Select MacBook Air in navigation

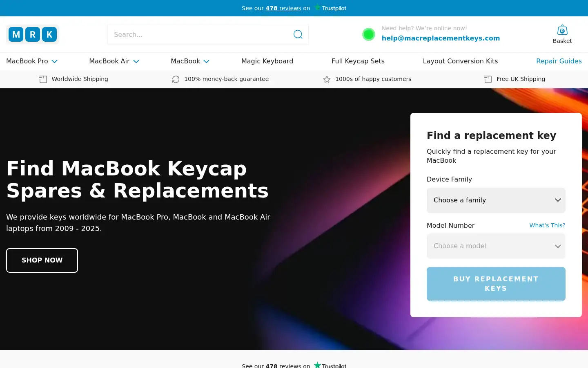coord(109,61)
